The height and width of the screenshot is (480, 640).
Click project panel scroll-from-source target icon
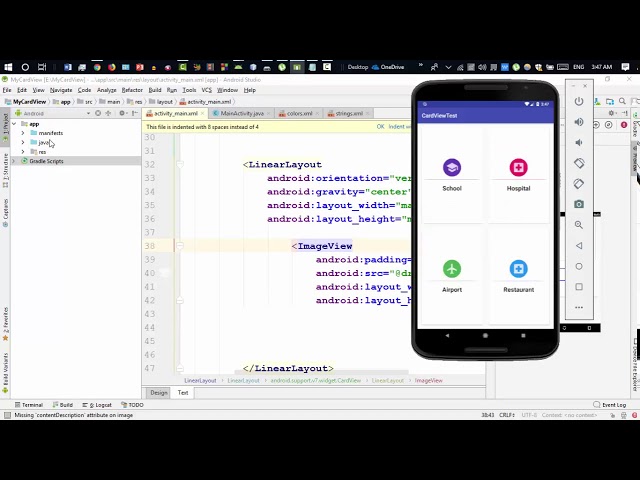98,113
